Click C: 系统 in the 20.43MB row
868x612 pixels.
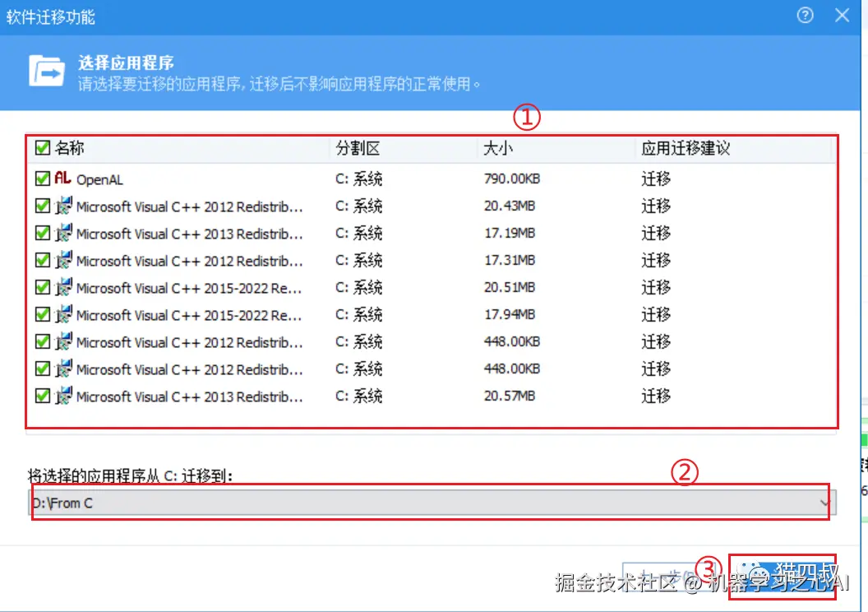(358, 206)
